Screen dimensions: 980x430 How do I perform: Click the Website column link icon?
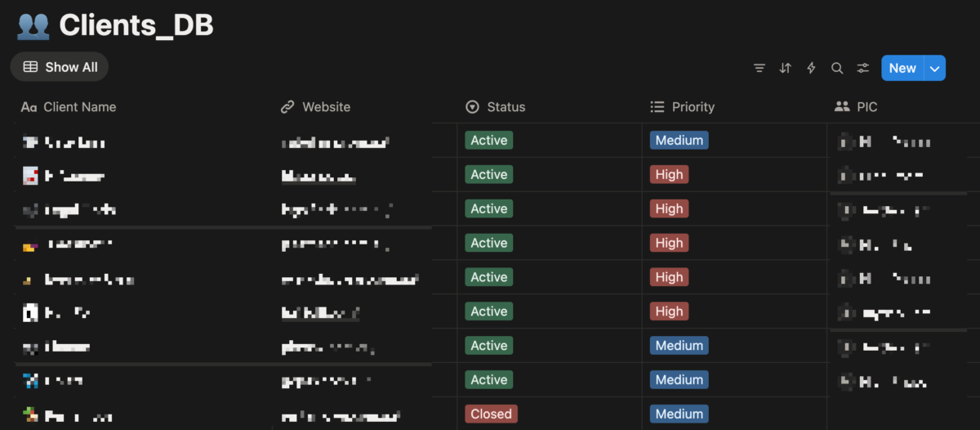(x=287, y=107)
